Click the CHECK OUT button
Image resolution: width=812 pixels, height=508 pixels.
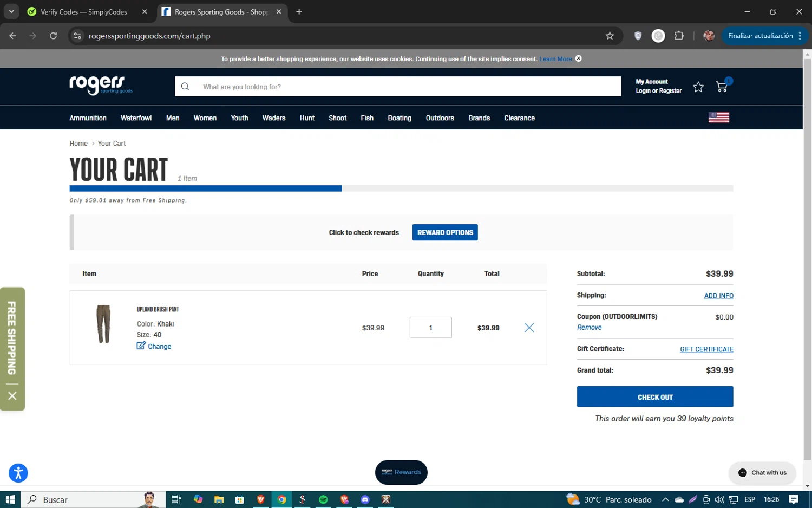click(x=655, y=396)
